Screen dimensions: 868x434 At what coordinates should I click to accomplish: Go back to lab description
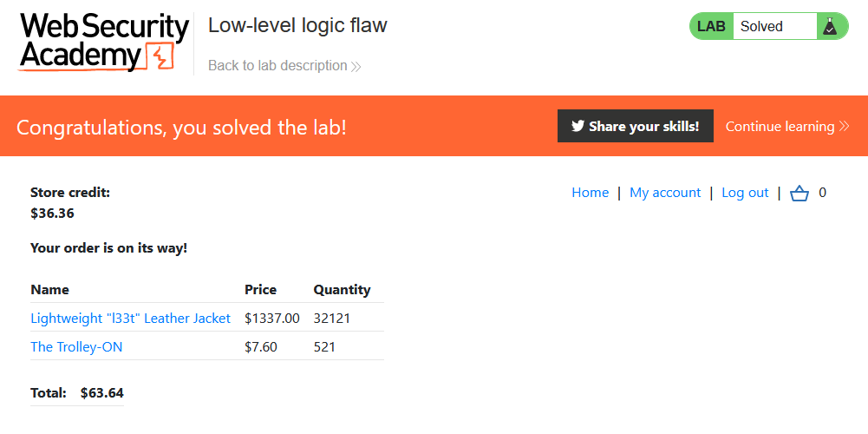277,66
